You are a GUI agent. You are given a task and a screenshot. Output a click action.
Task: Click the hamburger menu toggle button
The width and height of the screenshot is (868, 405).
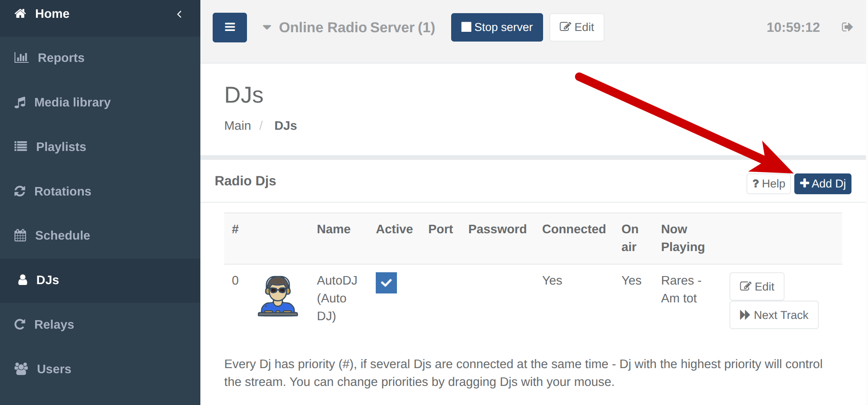point(230,28)
